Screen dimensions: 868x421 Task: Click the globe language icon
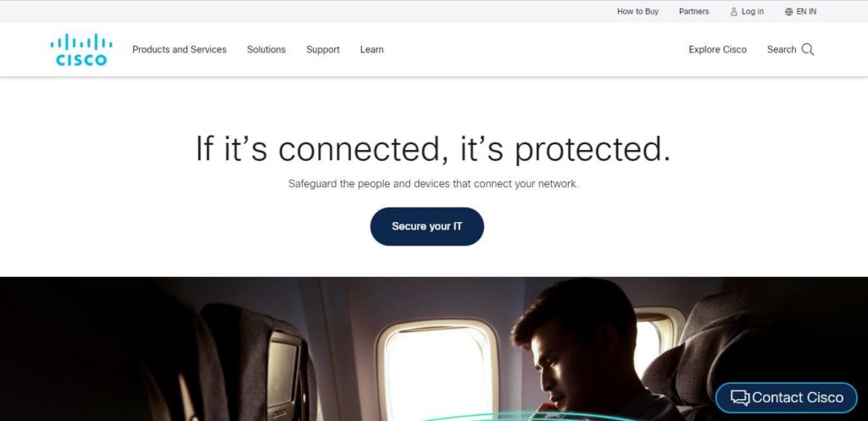pyautogui.click(x=789, y=12)
